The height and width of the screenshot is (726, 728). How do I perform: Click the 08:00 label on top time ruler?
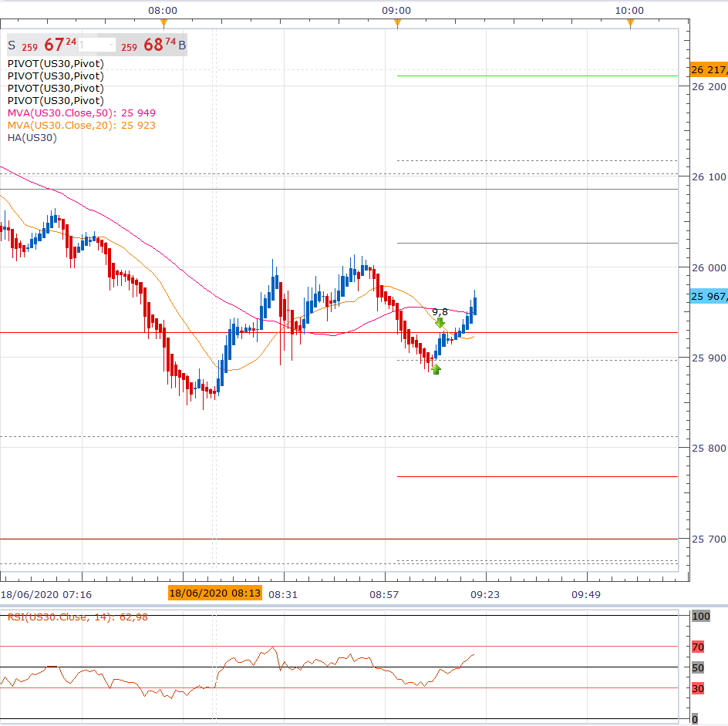click(x=163, y=10)
